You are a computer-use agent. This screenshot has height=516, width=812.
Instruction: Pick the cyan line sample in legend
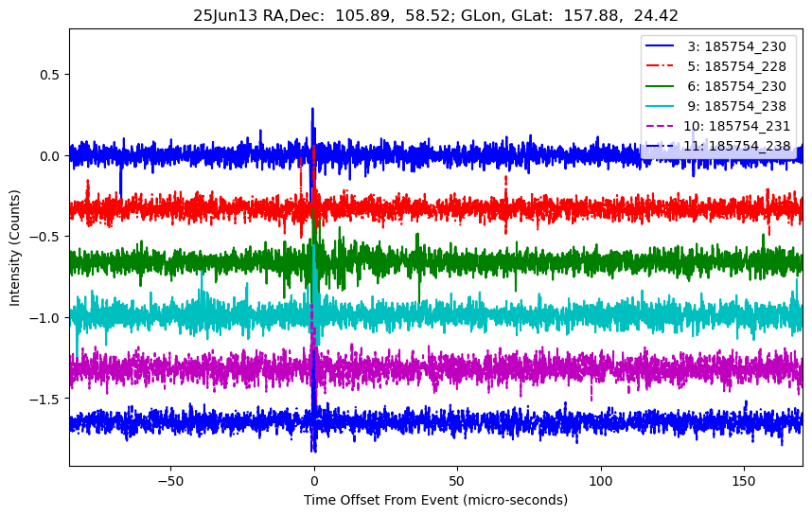click(662, 105)
